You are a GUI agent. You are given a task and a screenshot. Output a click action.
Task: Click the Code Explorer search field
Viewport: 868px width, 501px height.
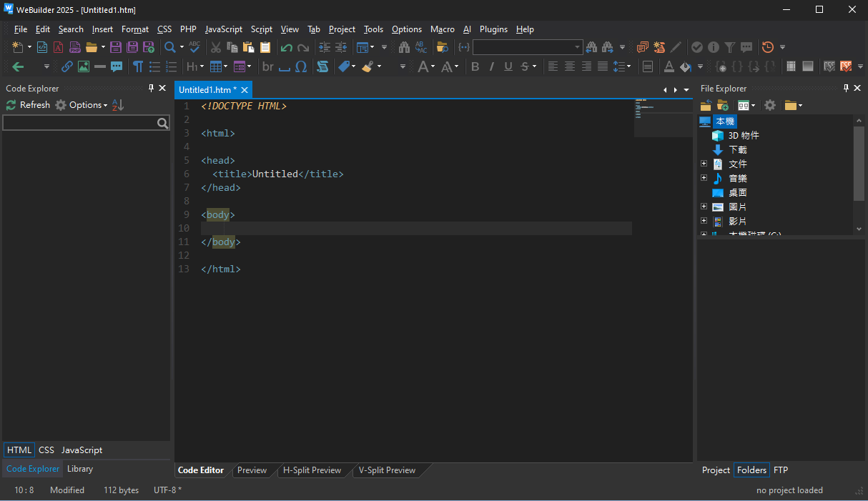pyautogui.click(x=80, y=124)
